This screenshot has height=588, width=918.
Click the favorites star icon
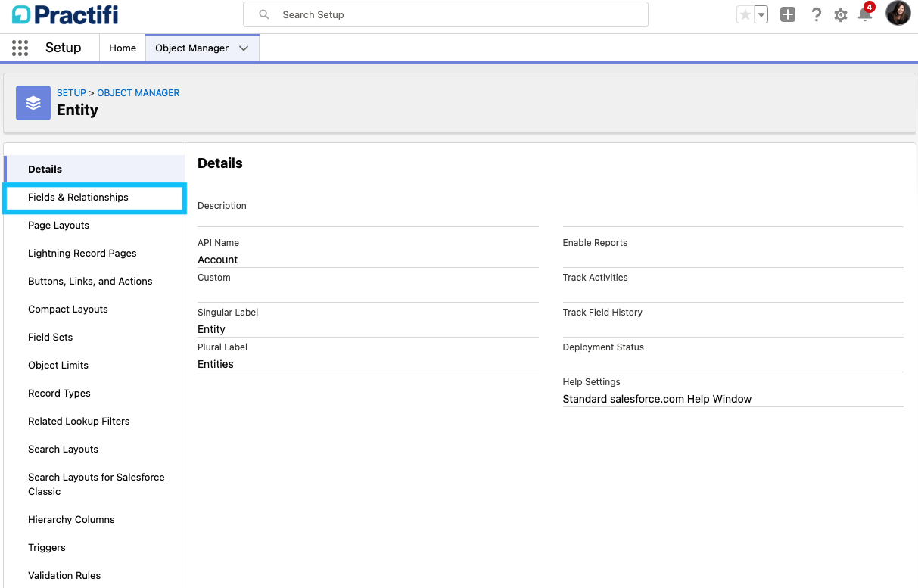746,14
